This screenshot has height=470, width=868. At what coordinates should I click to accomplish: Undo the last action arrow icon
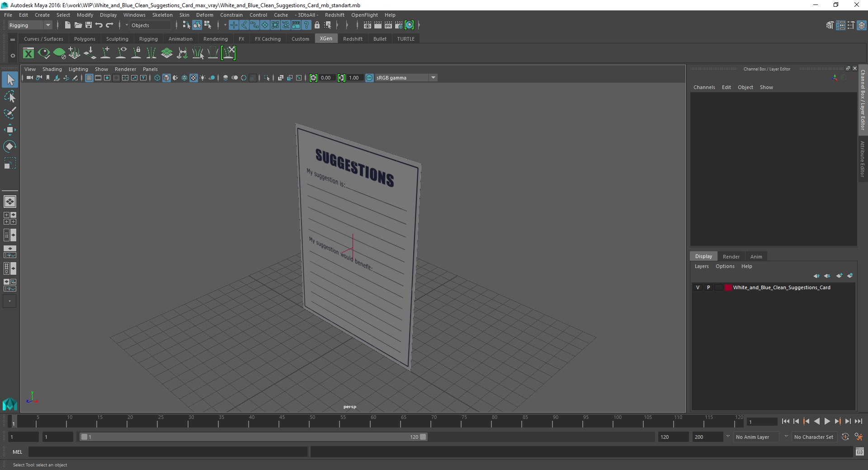(x=99, y=25)
